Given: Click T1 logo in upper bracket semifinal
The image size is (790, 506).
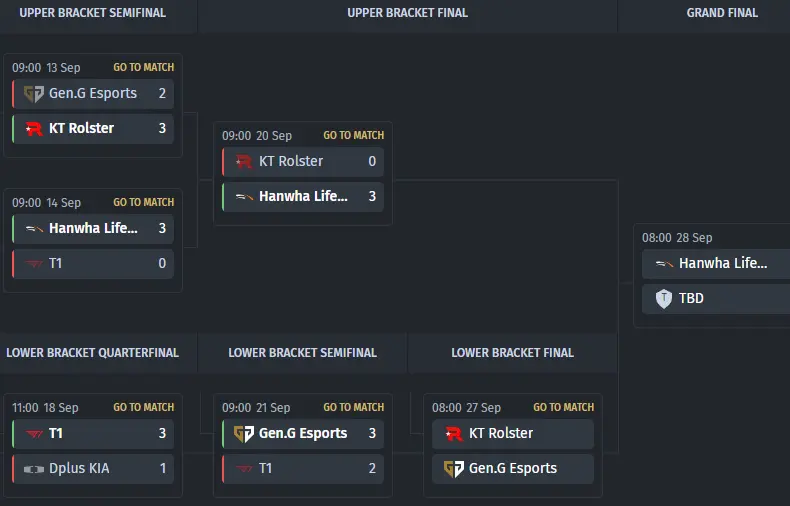Looking at the screenshot, I should tap(34, 264).
